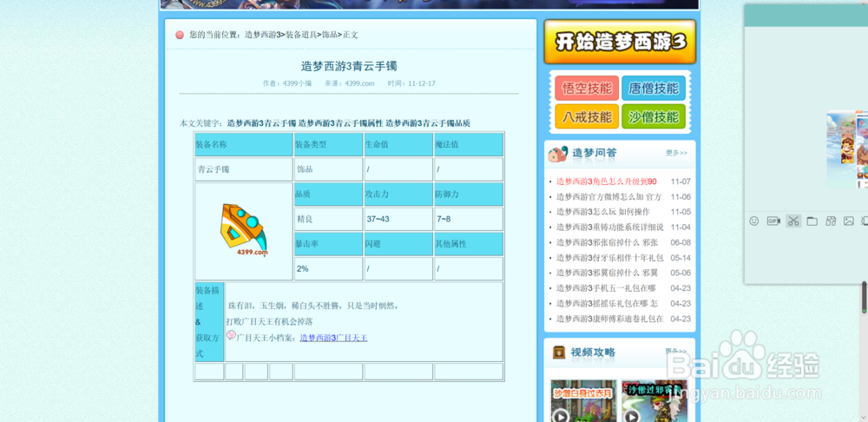The height and width of the screenshot is (422, 868).
Task: Open 造梦西游3角色怎么升级到90 article
Action: (606, 181)
